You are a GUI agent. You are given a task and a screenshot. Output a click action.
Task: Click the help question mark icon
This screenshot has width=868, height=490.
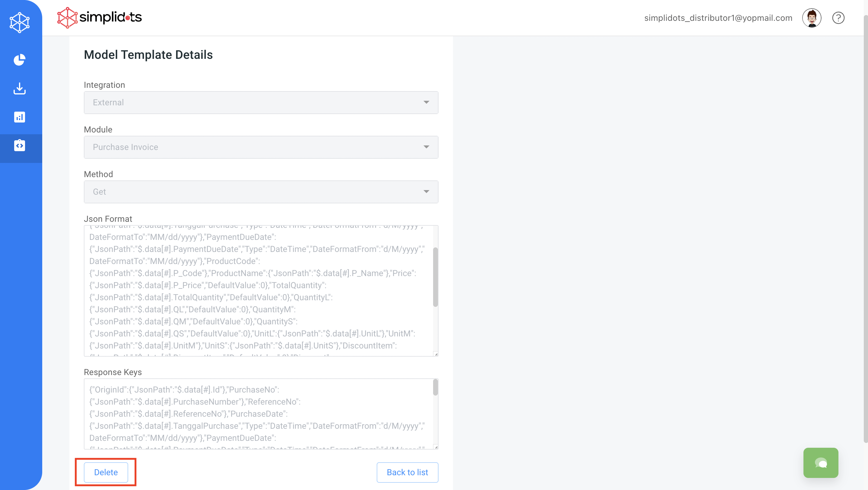click(838, 18)
